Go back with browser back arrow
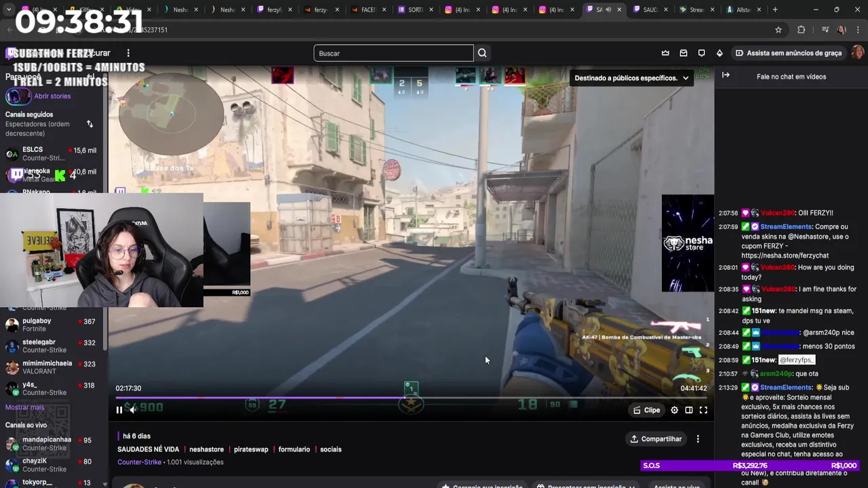 [x=9, y=30]
